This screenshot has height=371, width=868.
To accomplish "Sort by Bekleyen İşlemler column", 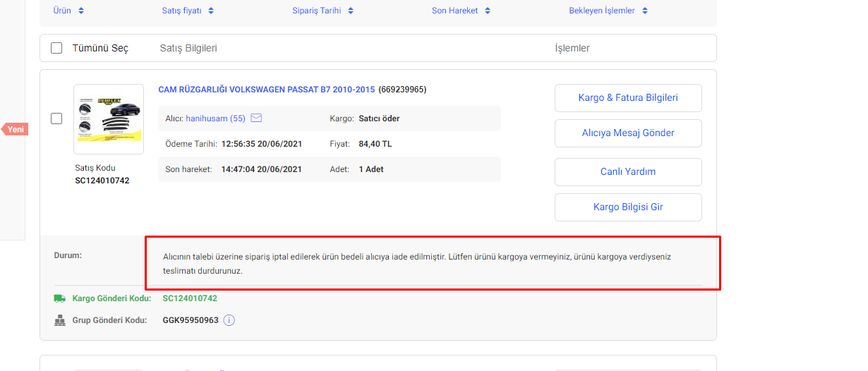I will [608, 11].
